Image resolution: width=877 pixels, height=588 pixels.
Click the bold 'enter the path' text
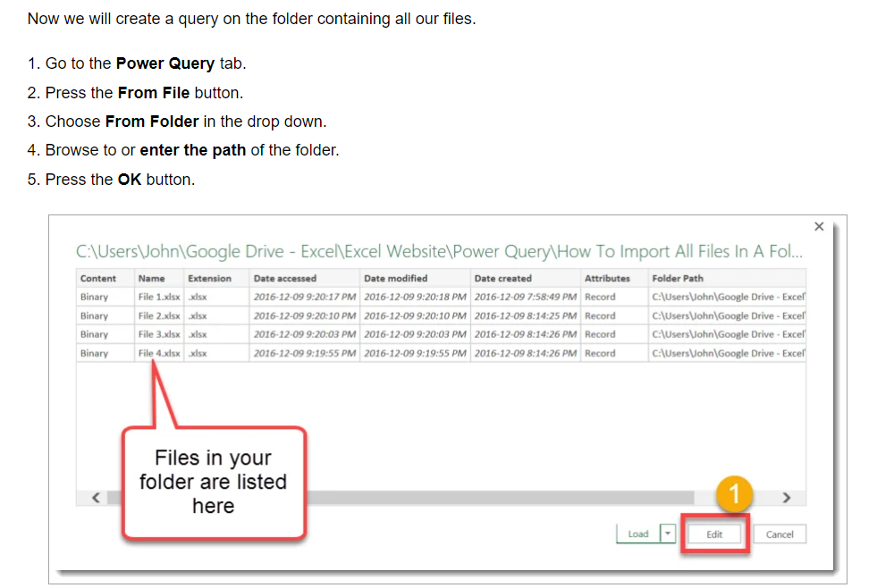(193, 150)
